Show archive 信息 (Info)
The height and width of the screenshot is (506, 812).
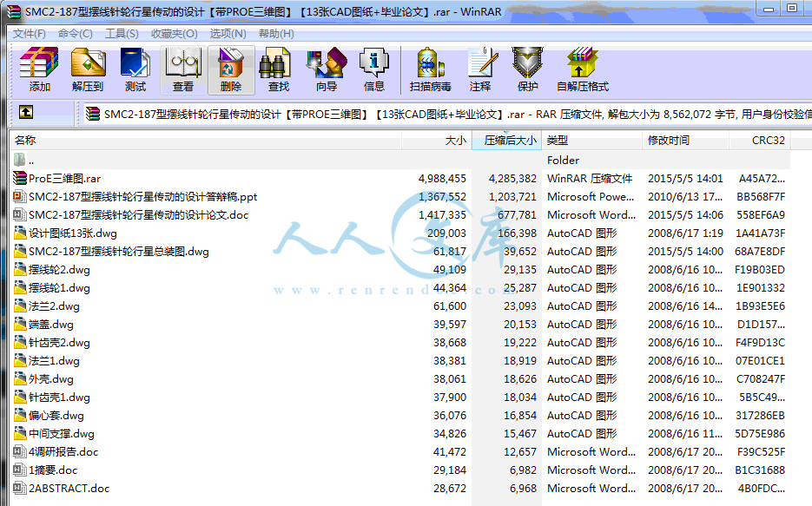(374, 69)
